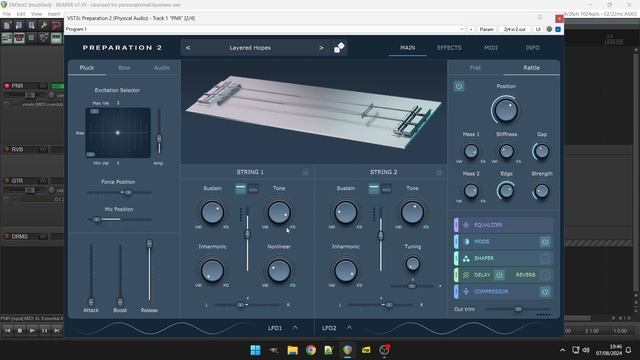
Task: Open the plus menu beside Program dropdown
Action: click(x=471, y=29)
